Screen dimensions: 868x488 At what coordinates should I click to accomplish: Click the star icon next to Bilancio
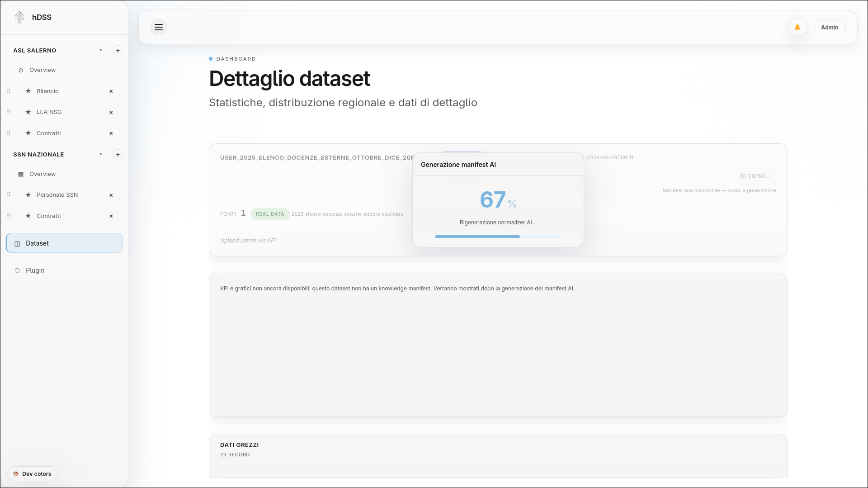click(x=28, y=91)
